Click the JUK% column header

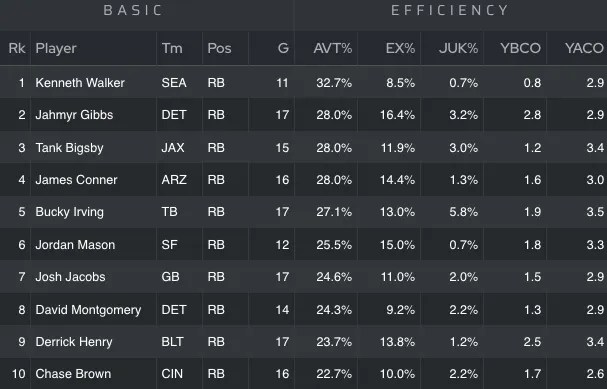click(458, 48)
